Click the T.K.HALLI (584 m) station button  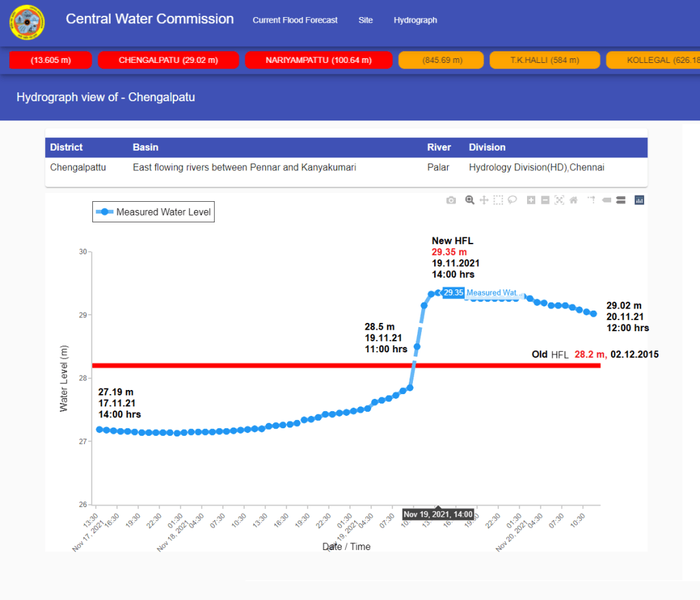tap(544, 60)
